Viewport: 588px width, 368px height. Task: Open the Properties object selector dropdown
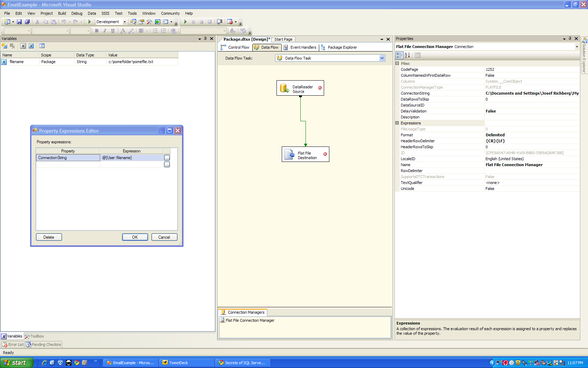pyautogui.click(x=576, y=47)
